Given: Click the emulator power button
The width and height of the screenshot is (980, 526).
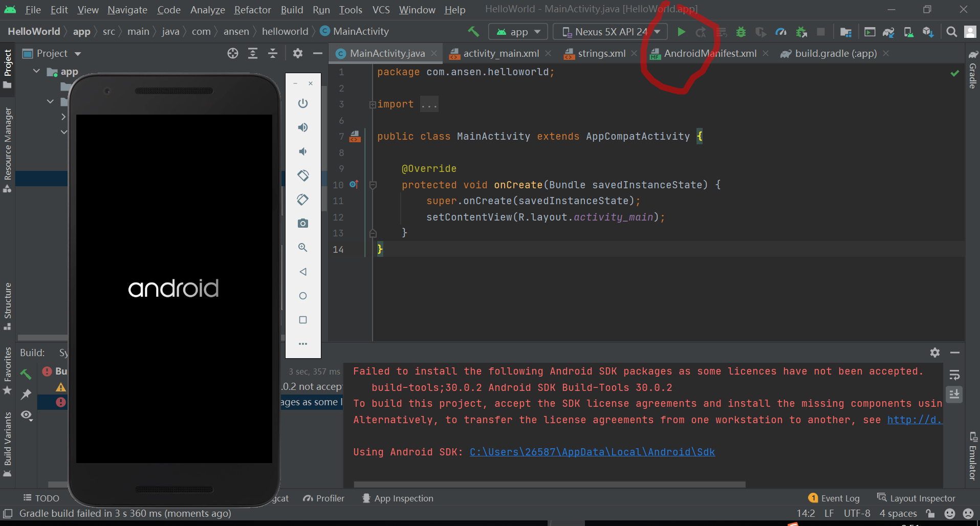Looking at the screenshot, I should [x=303, y=103].
